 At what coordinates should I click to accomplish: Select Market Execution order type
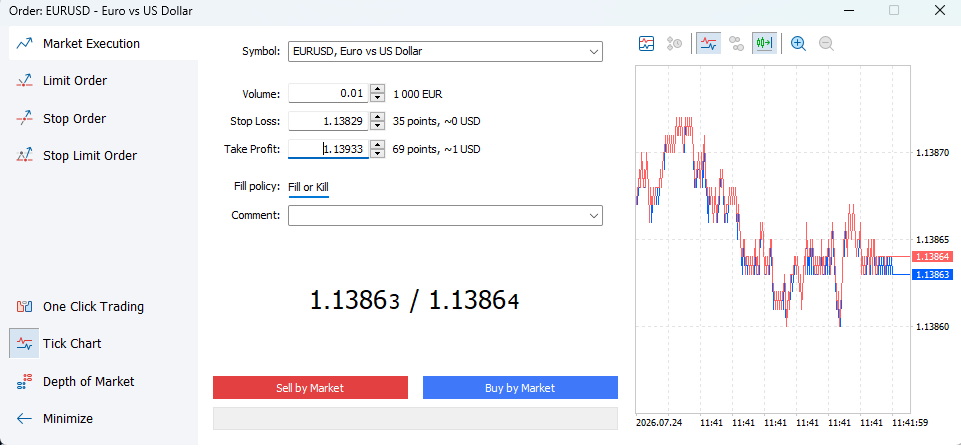[x=103, y=44]
